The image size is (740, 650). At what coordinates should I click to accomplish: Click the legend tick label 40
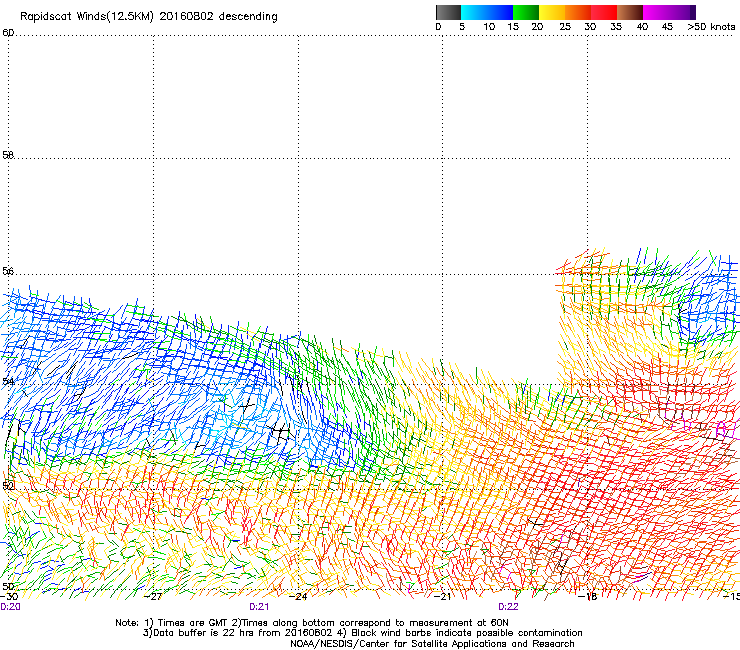click(x=642, y=26)
